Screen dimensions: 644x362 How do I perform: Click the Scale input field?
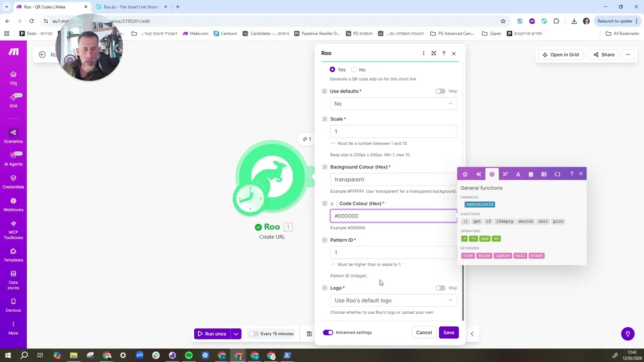pyautogui.click(x=393, y=132)
